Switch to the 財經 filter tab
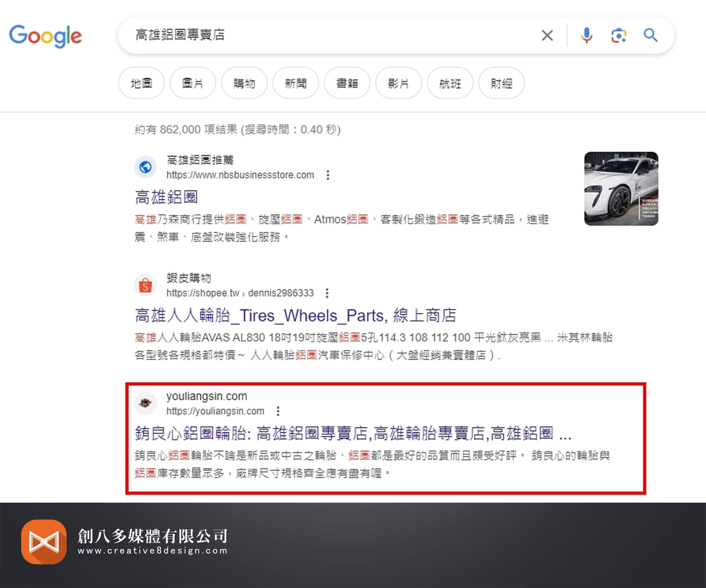This screenshot has width=706, height=588. [502, 83]
